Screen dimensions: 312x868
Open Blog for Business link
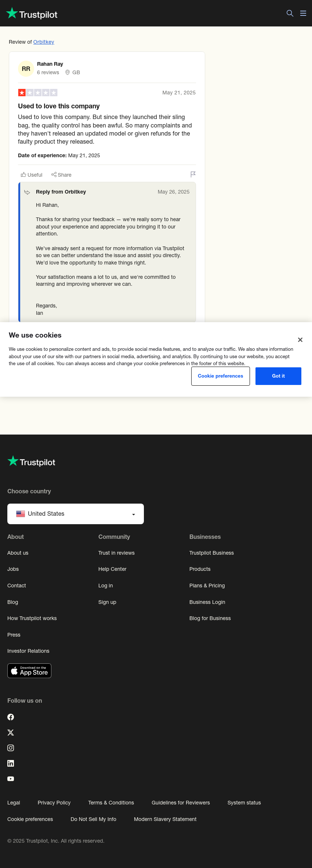pos(210,618)
